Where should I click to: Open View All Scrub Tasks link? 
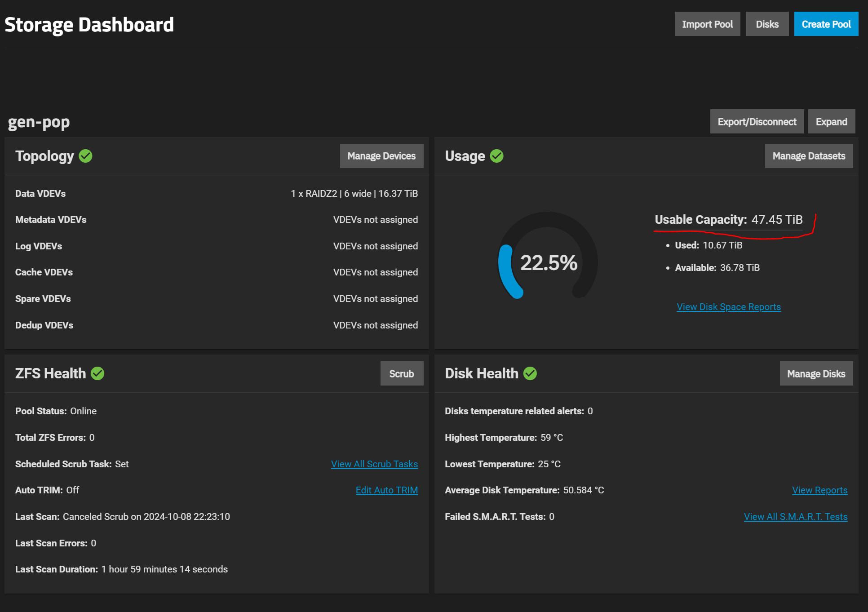pos(374,464)
